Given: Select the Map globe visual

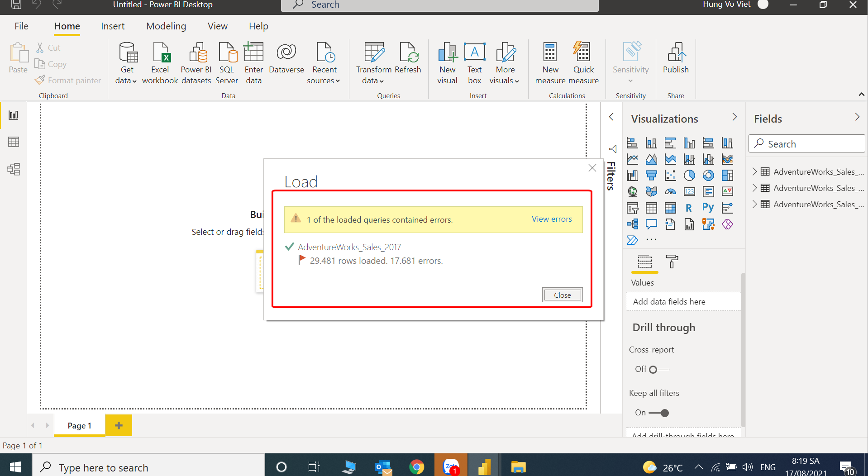Looking at the screenshot, I should (632, 192).
